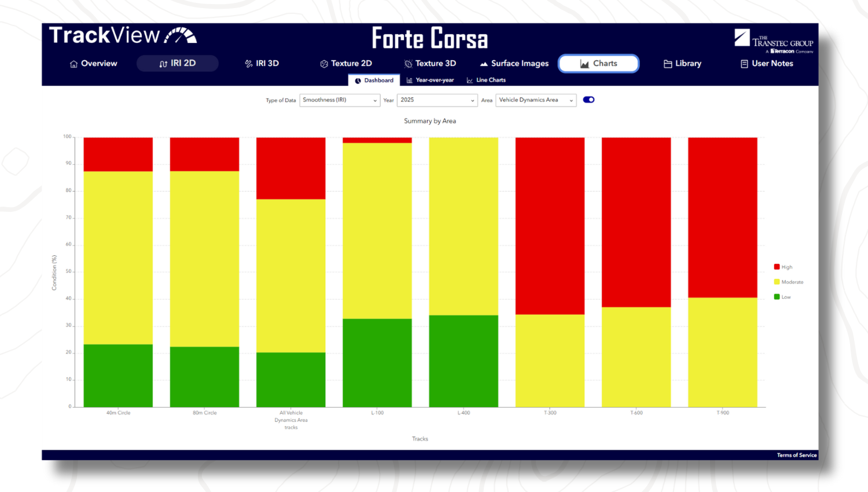Open the Year dropdown showing 2025
Image resolution: width=868 pixels, height=492 pixels.
(x=437, y=100)
